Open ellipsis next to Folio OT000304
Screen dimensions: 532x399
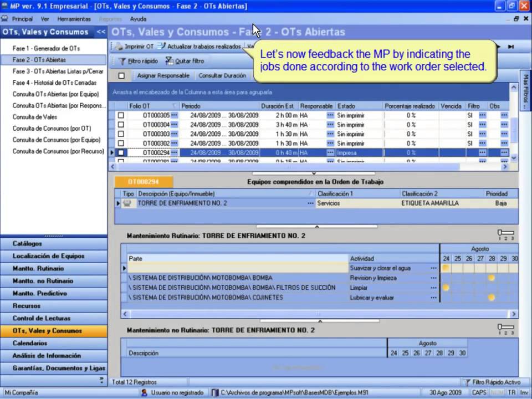[174, 125]
